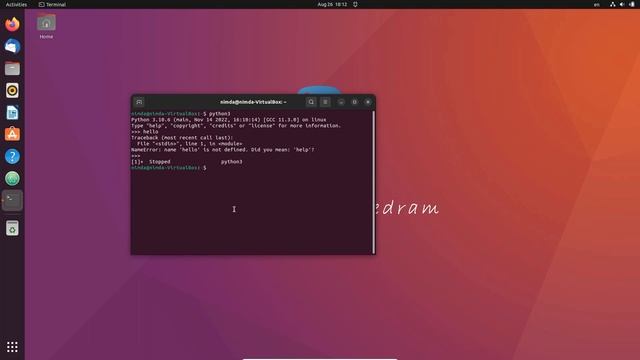Open Ubuntu Software store
640x360 pixels.
(12, 134)
